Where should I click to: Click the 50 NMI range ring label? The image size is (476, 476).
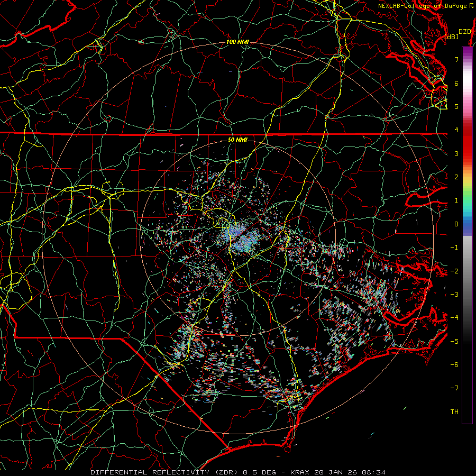point(237,140)
